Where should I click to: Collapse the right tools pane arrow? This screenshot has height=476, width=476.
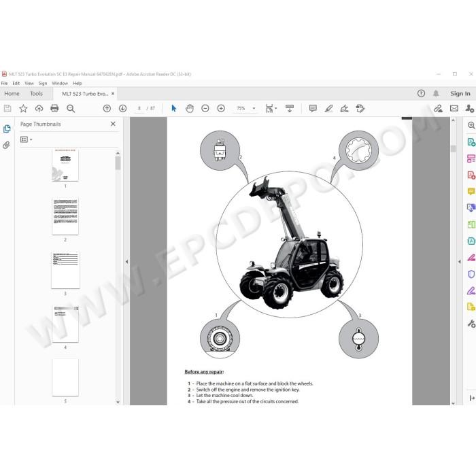click(460, 261)
